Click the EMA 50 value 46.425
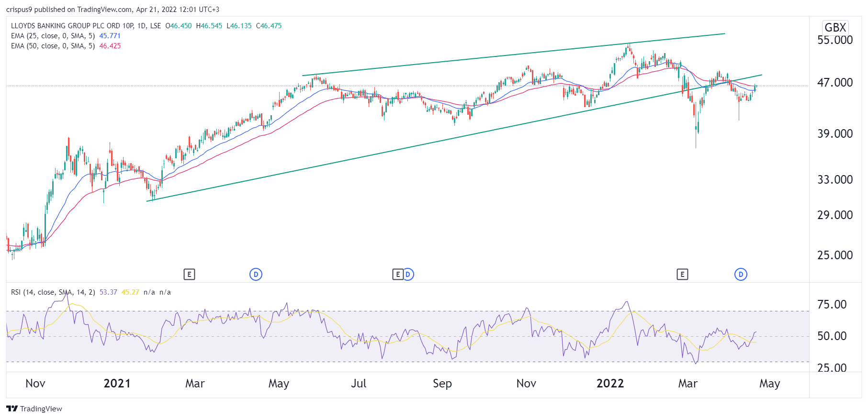868x419 pixels. point(110,46)
